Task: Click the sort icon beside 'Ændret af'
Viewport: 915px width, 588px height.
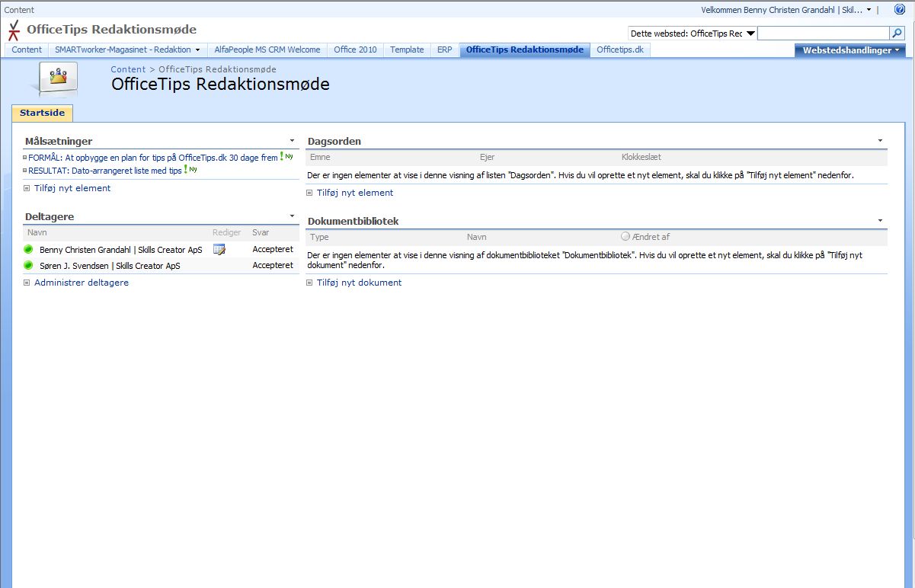Action: point(625,237)
